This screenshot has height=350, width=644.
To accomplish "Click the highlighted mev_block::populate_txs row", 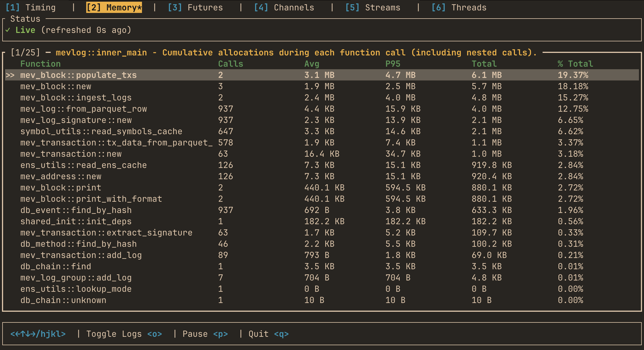I will (78, 75).
